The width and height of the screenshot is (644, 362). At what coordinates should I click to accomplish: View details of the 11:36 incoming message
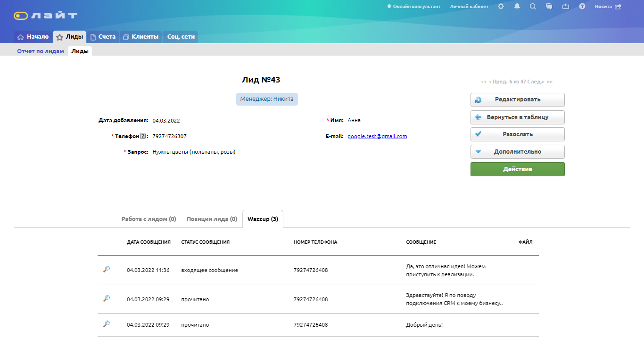click(x=107, y=270)
